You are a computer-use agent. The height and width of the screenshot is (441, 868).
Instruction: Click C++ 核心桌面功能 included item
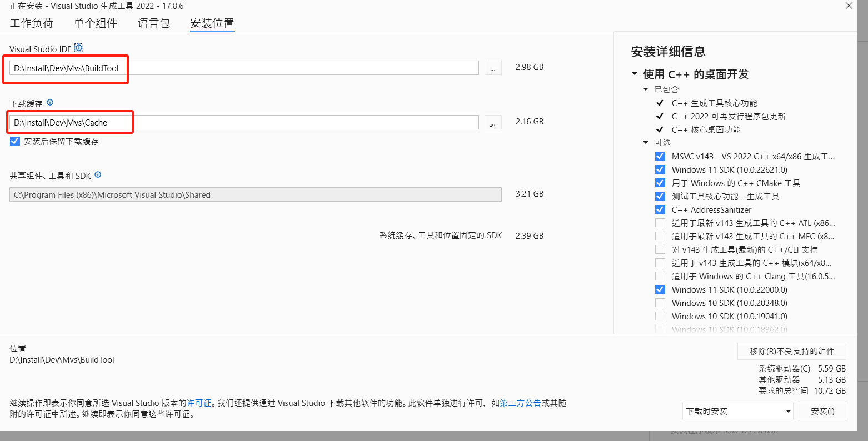[x=706, y=130]
